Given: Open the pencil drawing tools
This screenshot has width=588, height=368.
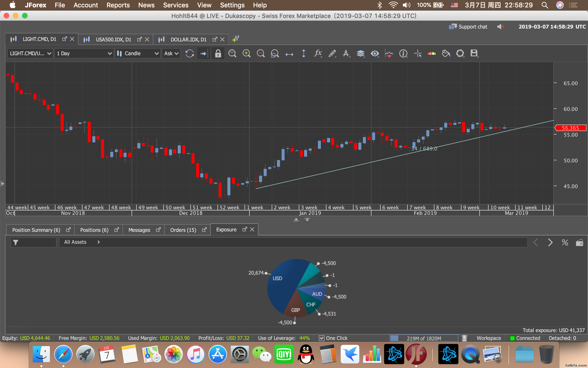Looking at the screenshot, I should point(332,53).
